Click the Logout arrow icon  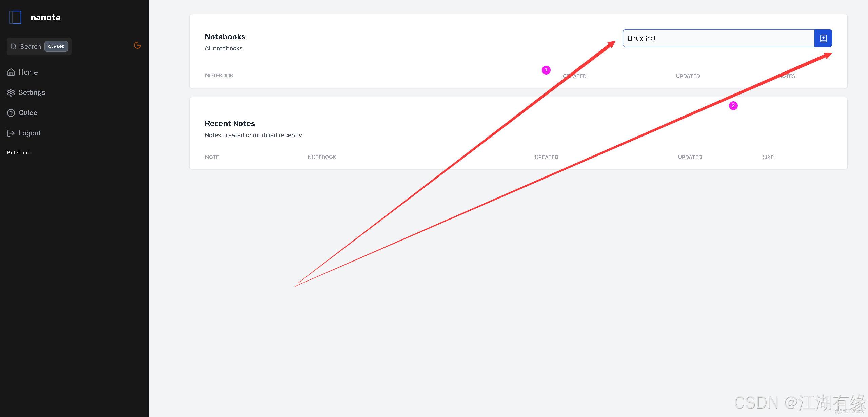click(11, 133)
